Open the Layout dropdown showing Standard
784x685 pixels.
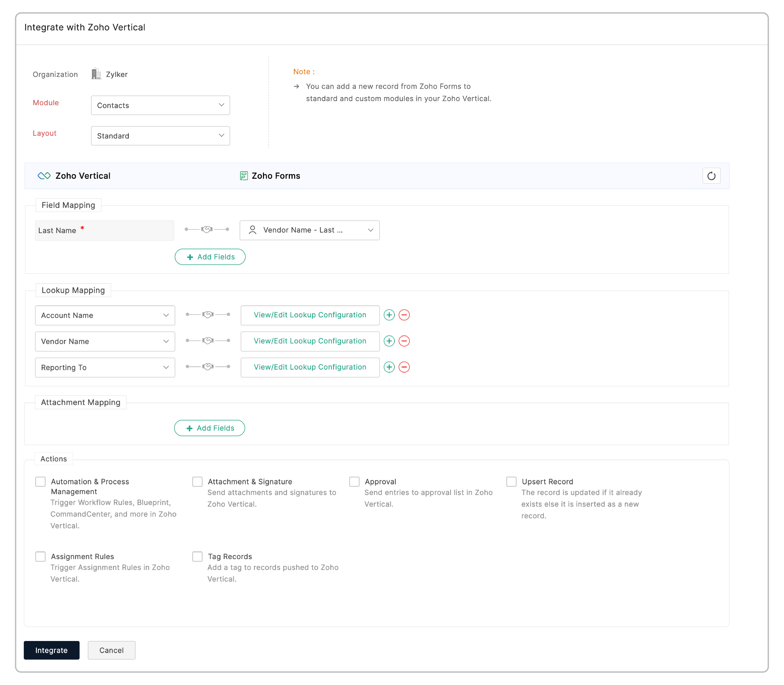[160, 136]
